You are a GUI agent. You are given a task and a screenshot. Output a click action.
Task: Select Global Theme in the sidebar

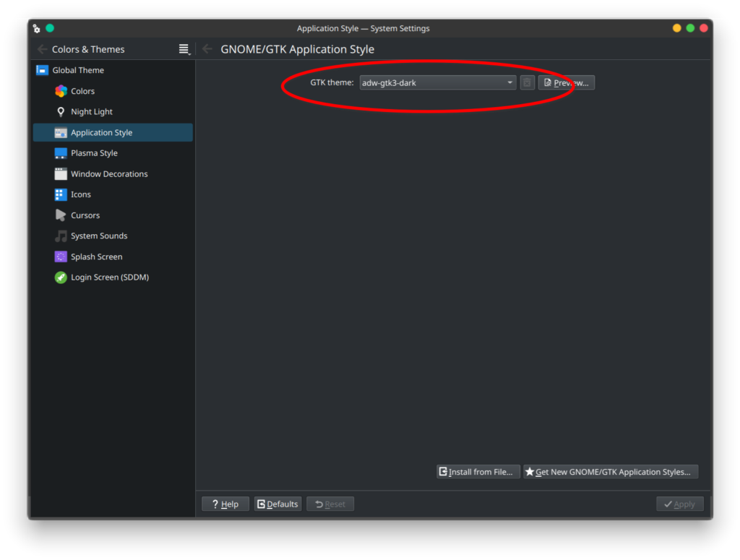(x=78, y=70)
